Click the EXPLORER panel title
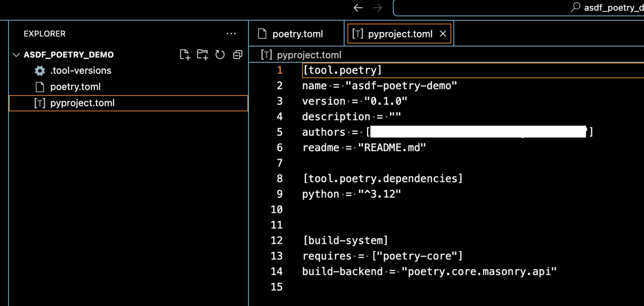This screenshot has width=644, height=306. coord(45,34)
